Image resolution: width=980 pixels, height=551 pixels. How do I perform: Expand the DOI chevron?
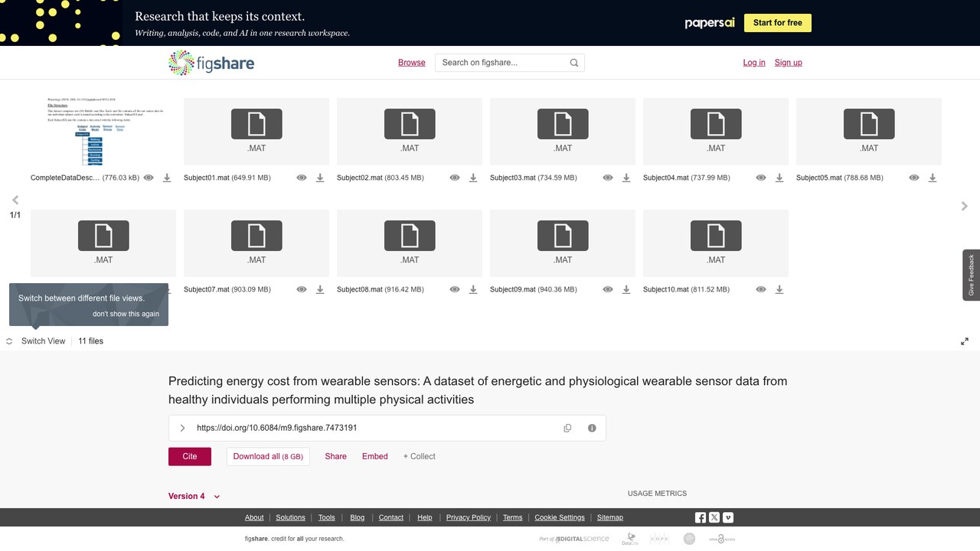point(182,428)
